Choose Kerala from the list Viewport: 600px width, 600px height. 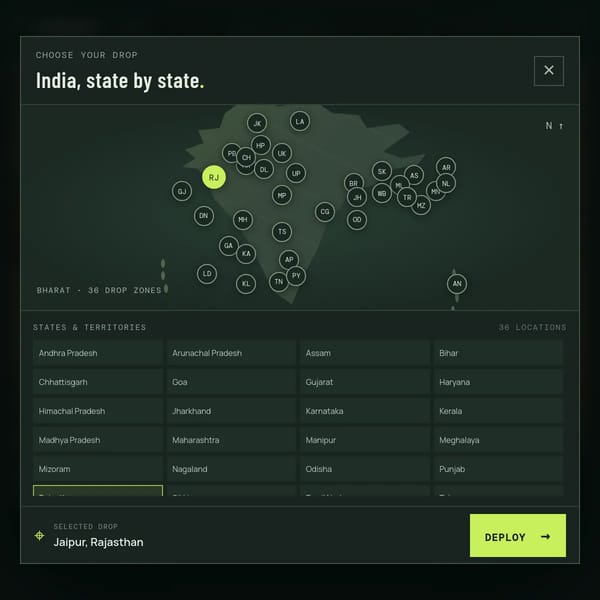[498, 411]
